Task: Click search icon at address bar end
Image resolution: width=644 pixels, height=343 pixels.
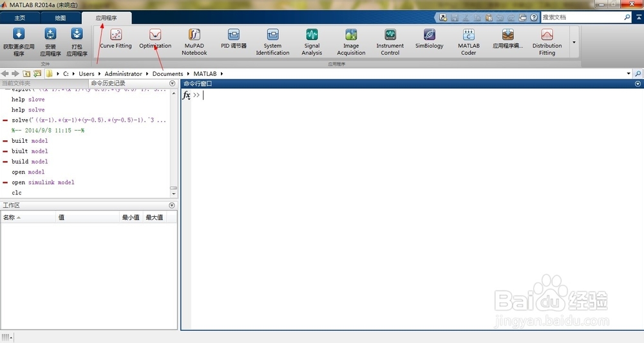Action: tap(638, 74)
